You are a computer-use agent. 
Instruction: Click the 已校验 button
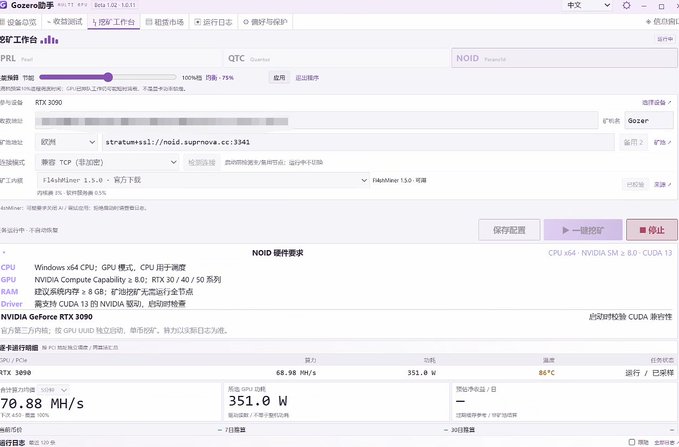[x=635, y=185]
